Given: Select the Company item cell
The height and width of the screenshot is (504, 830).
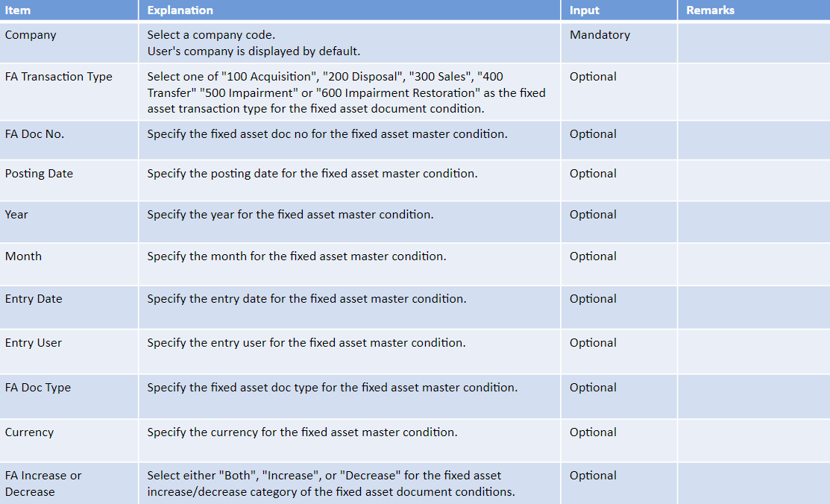Looking at the screenshot, I should coord(69,43).
